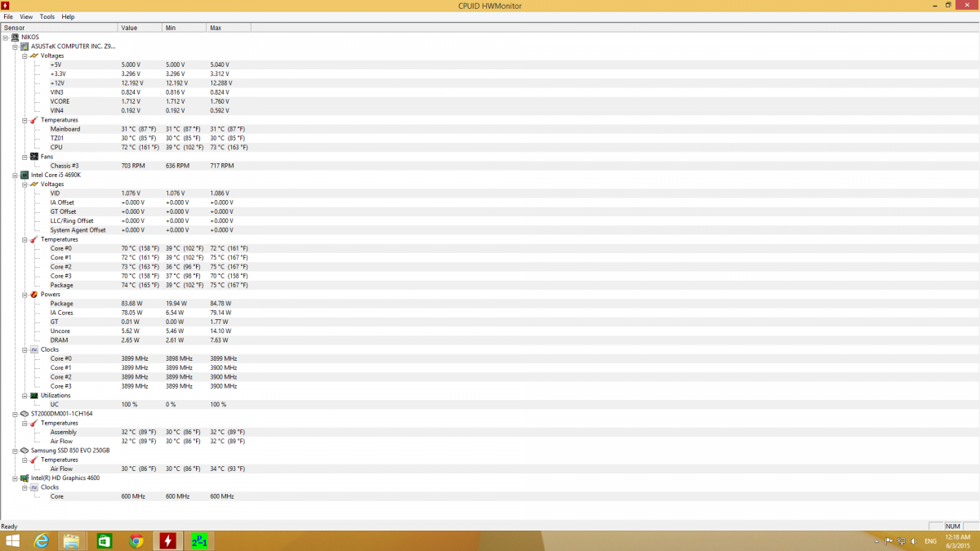Collapse the NIKOS root node

[5, 38]
